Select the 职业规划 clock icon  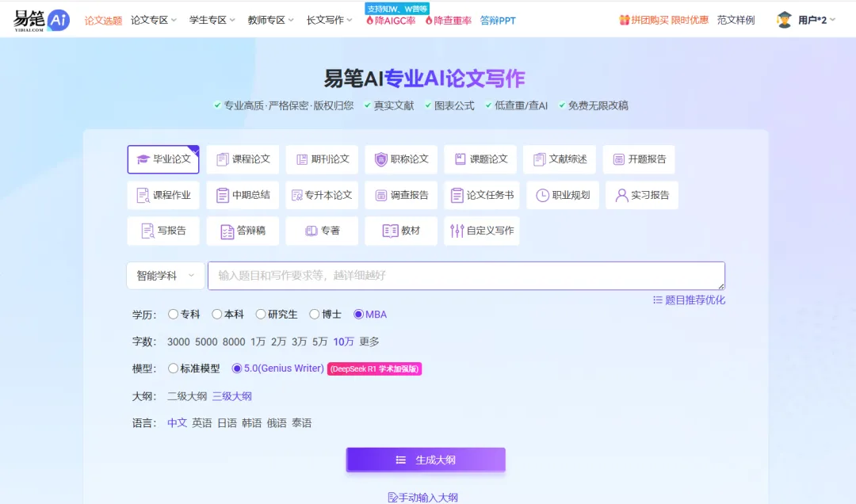click(542, 196)
